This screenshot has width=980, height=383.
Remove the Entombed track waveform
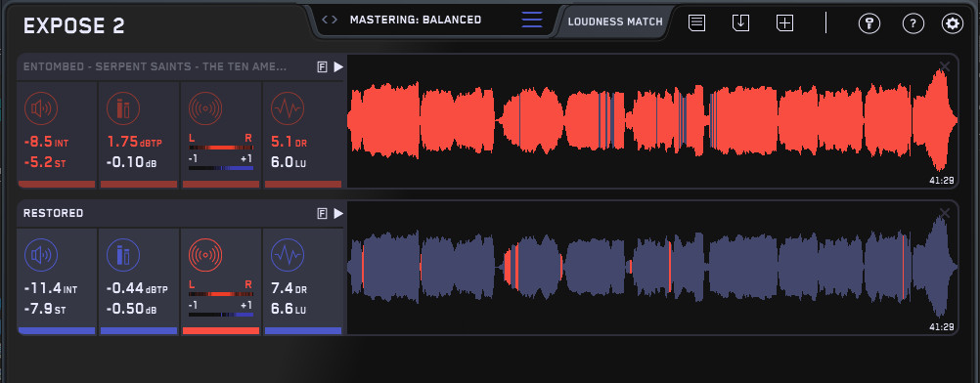tap(945, 66)
